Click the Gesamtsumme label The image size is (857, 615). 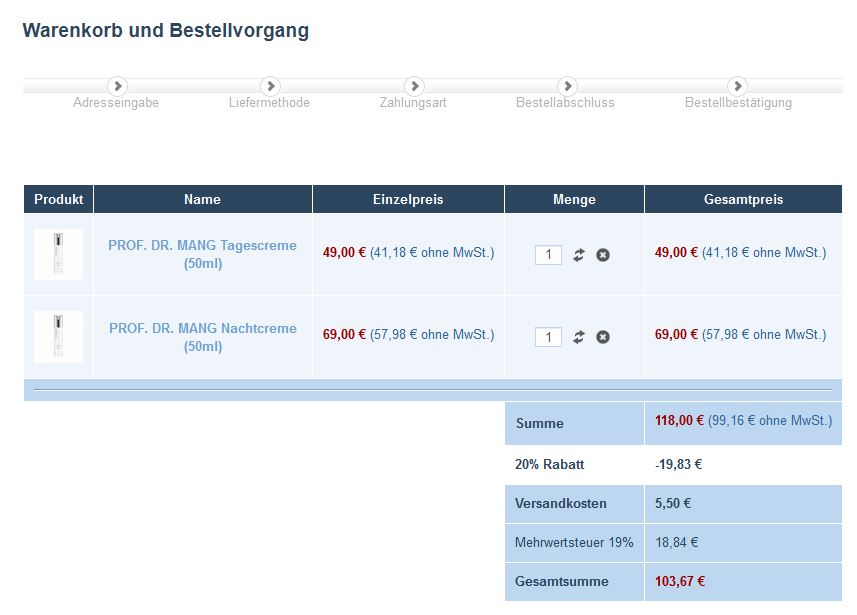pyautogui.click(x=561, y=581)
